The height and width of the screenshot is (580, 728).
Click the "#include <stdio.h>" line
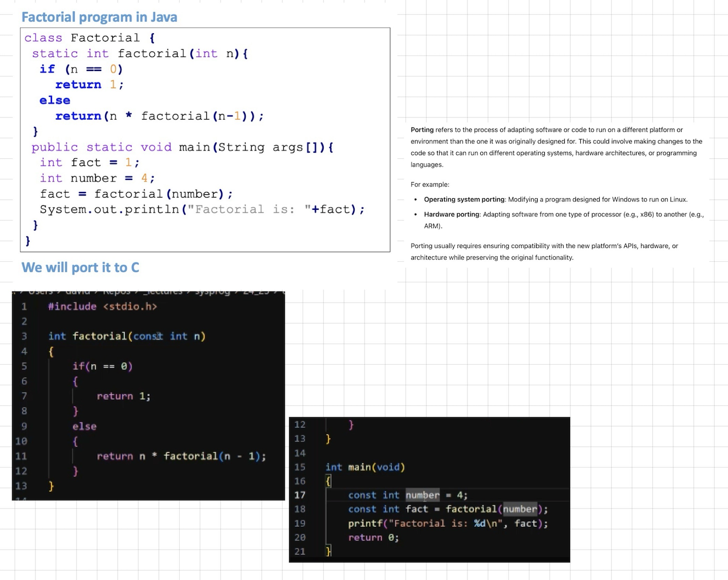pos(102,307)
